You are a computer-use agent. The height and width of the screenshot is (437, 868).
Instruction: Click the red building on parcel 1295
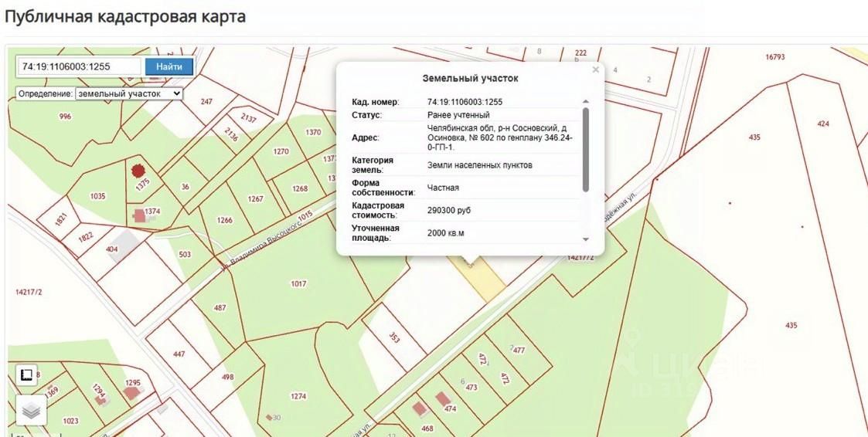pyautogui.click(x=132, y=393)
